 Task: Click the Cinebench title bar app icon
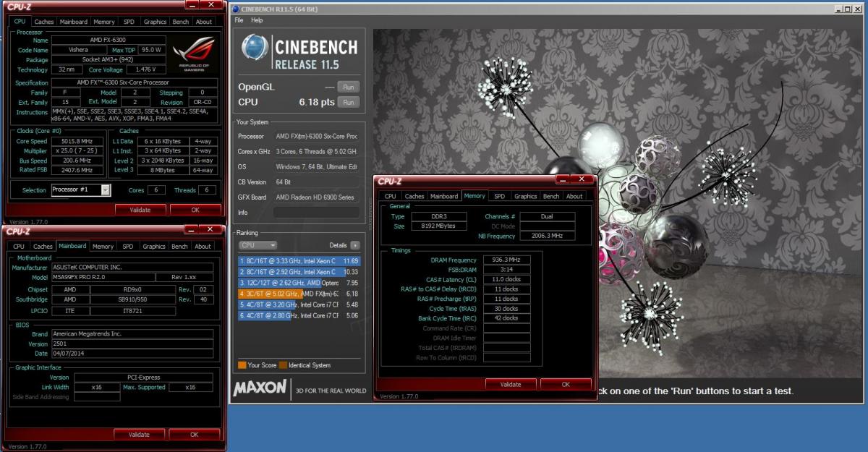tap(236, 9)
